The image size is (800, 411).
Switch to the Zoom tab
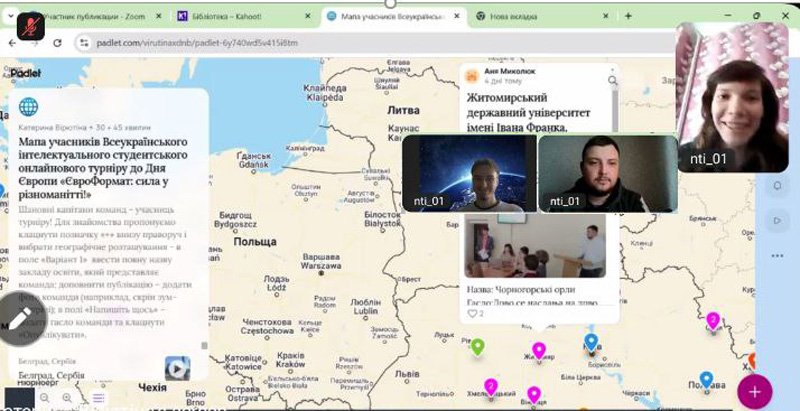click(x=97, y=16)
